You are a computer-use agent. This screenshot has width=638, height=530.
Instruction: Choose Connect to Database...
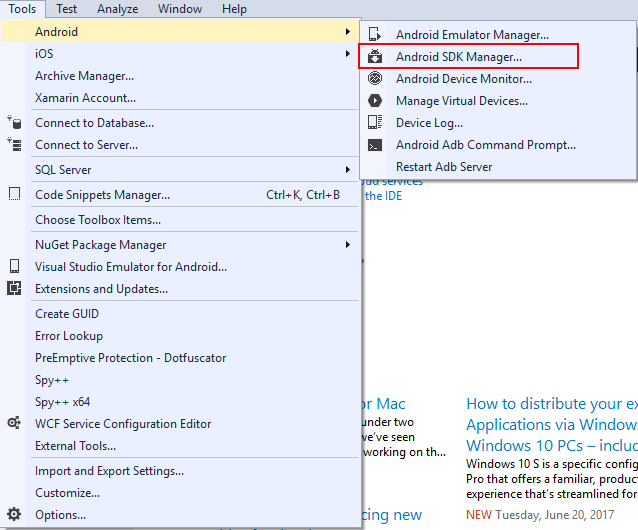coord(180,122)
